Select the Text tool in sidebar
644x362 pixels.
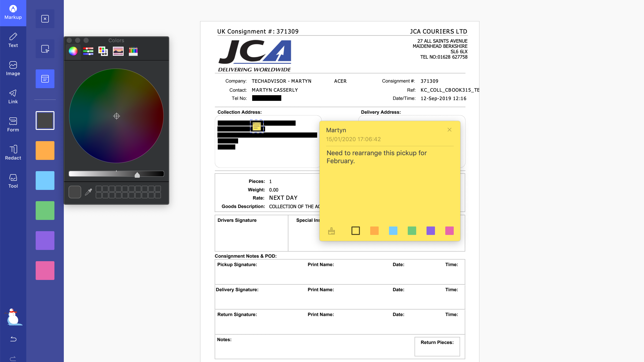point(13,39)
